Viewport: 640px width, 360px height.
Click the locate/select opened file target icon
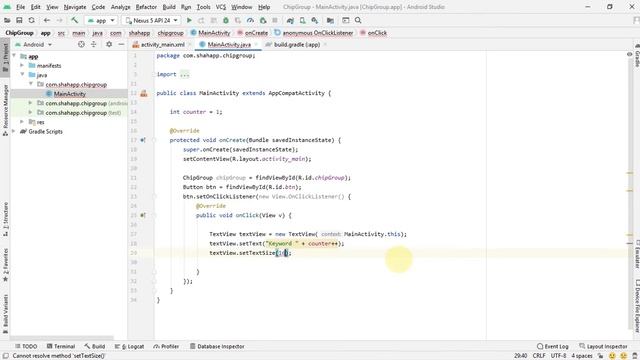[x=81, y=44]
